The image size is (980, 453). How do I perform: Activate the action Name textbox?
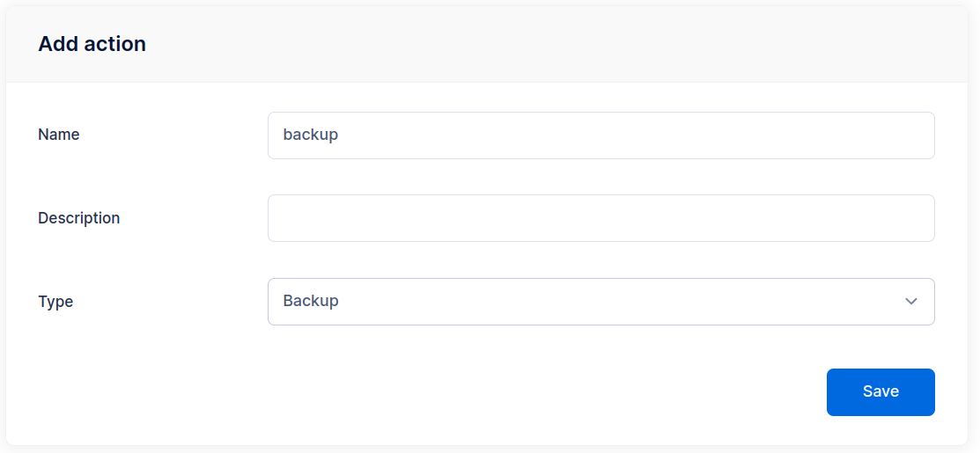click(601, 135)
